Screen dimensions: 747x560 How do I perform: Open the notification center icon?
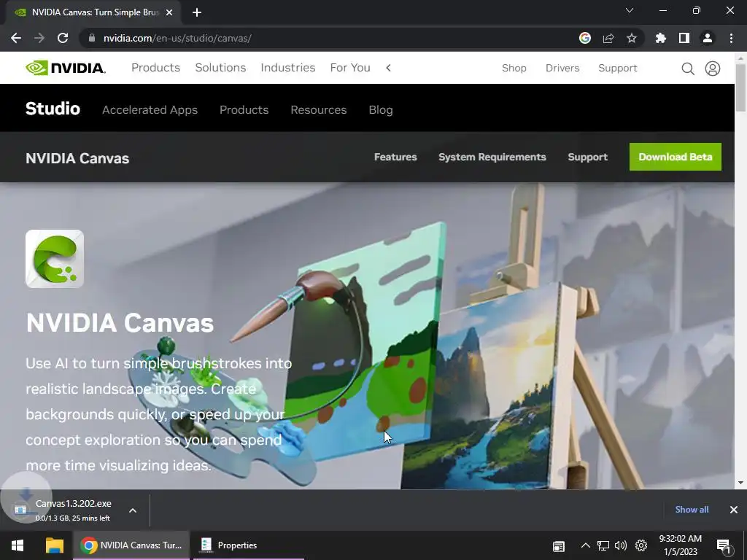tap(724, 545)
